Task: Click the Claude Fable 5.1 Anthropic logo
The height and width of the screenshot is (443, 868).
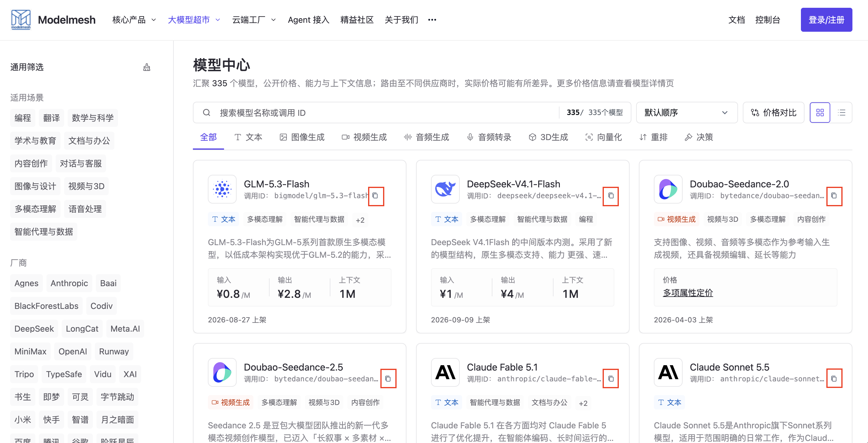Action: [x=445, y=372]
